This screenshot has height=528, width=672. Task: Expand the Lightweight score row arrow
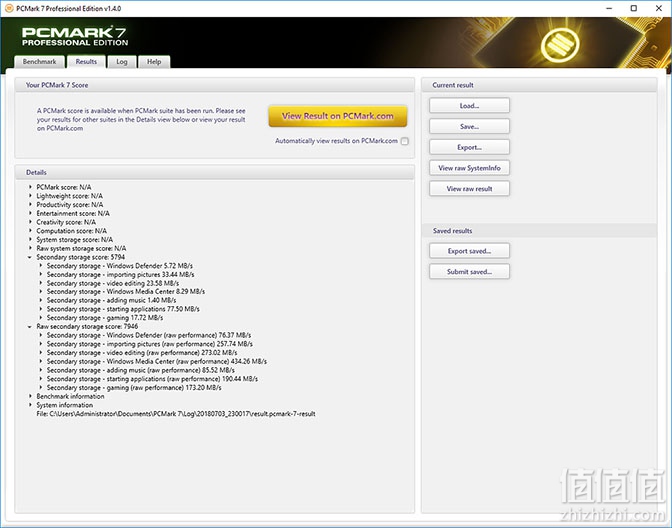30,195
